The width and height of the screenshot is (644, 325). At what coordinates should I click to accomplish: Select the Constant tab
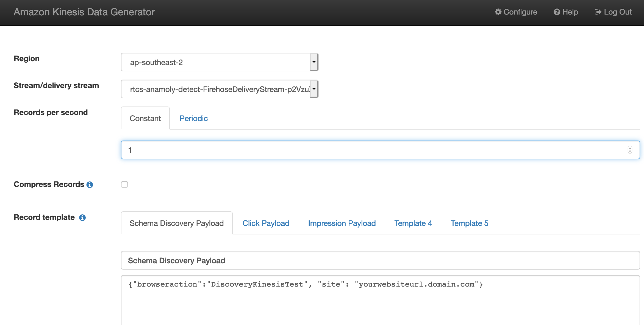(145, 118)
